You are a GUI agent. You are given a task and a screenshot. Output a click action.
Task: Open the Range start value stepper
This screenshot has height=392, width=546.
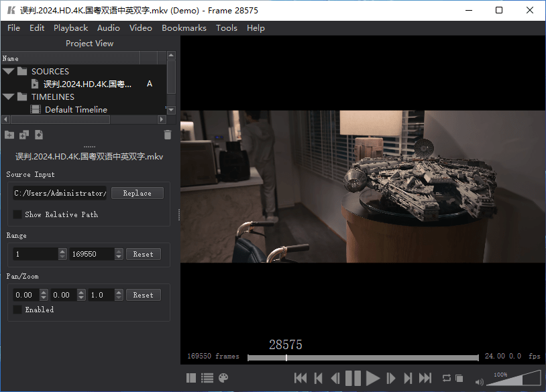point(62,253)
